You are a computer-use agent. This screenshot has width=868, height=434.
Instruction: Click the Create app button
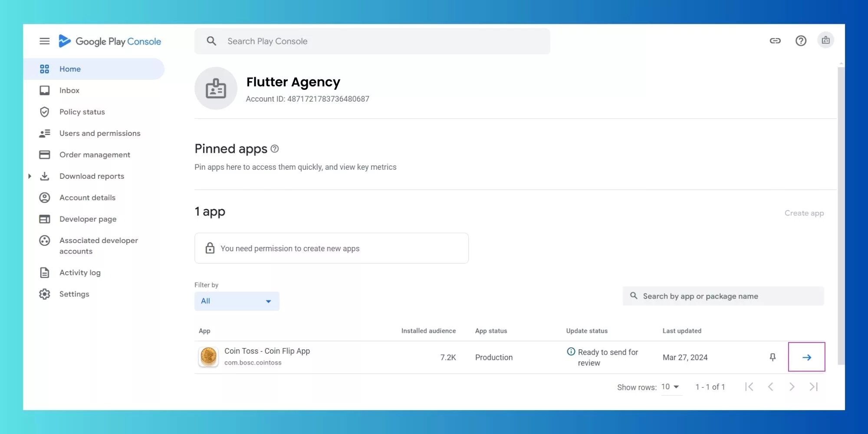coord(804,213)
